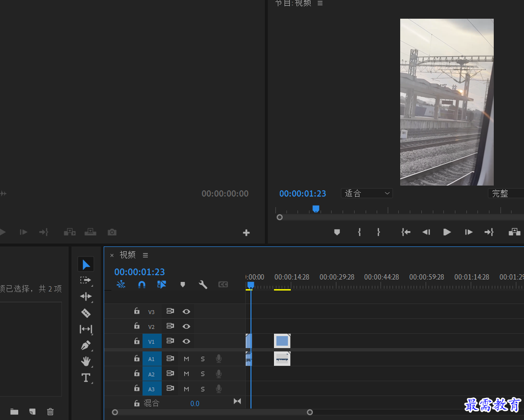Play the program monitor
524x420 pixels.
point(447,232)
